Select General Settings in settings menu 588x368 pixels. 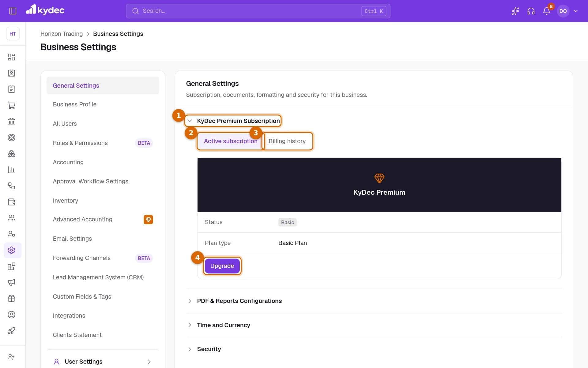pos(103,86)
